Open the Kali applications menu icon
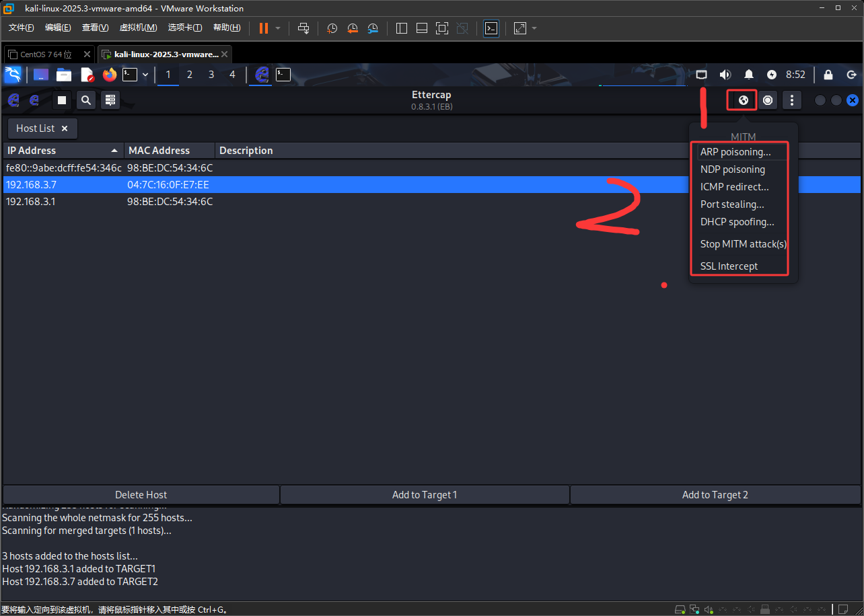864x616 pixels. click(x=13, y=74)
